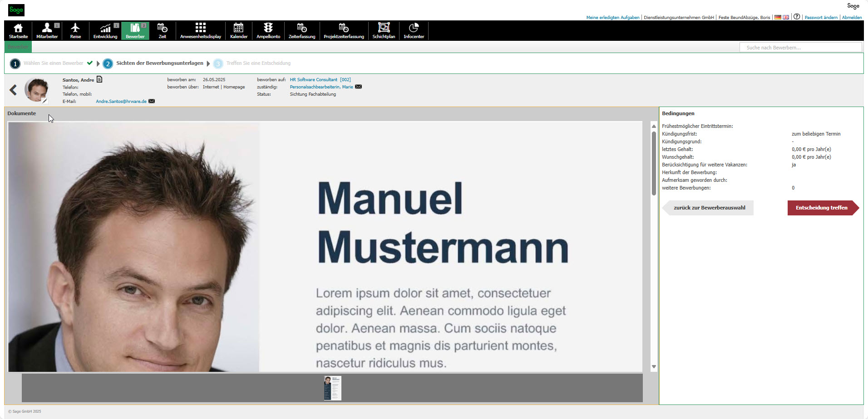
Task: Select the Mustermann document thumbnail
Action: tap(333, 388)
